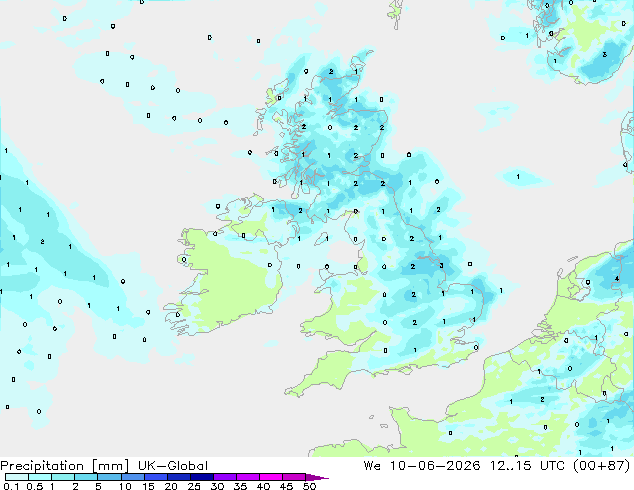Click the '12..15 UTC' time text

[528, 466]
